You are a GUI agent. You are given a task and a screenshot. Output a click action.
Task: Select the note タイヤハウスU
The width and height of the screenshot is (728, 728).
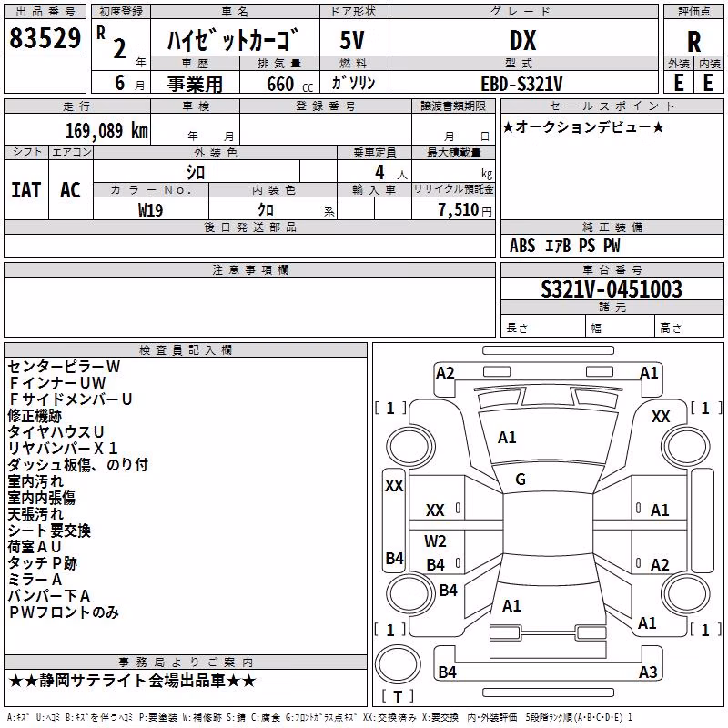tap(56, 432)
